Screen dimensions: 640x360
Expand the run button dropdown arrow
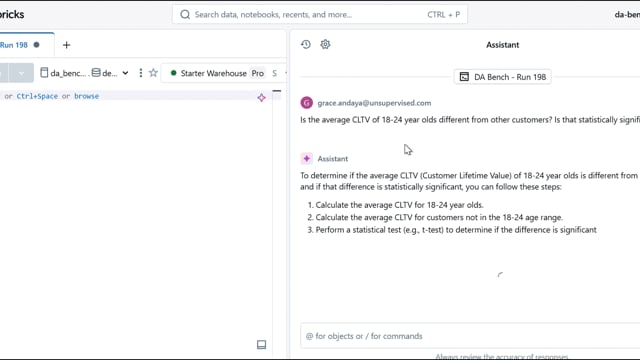[x=21, y=73]
